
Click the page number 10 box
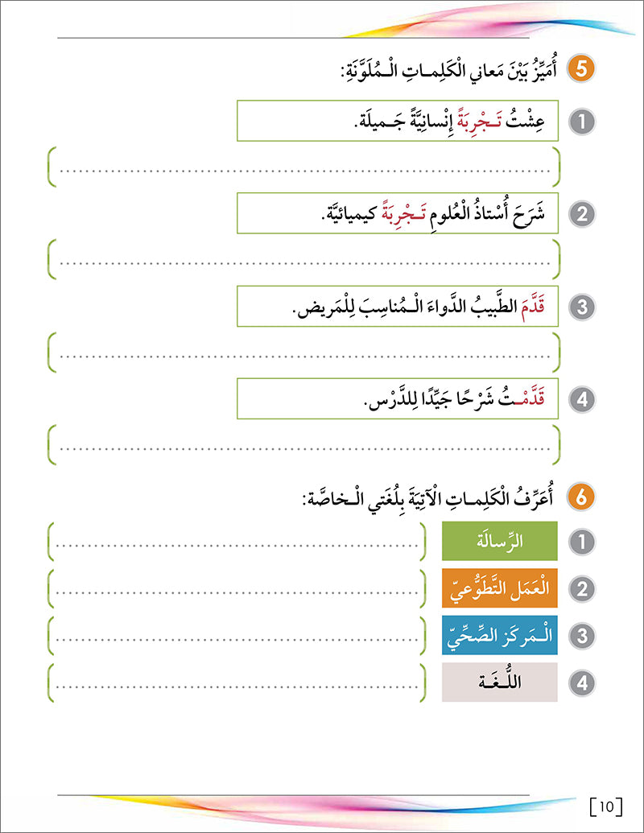pos(605,805)
